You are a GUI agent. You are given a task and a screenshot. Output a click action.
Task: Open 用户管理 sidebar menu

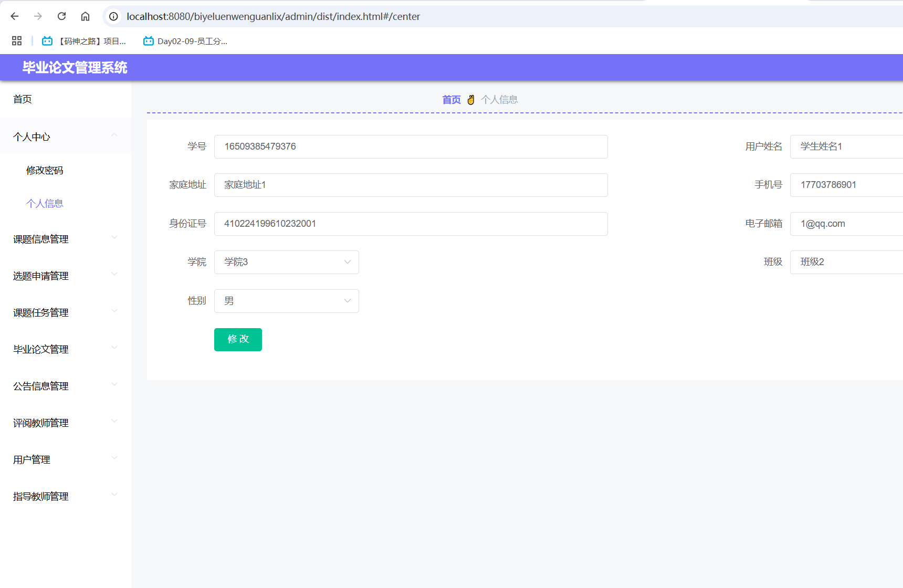pyautogui.click(x=66, y=460)
